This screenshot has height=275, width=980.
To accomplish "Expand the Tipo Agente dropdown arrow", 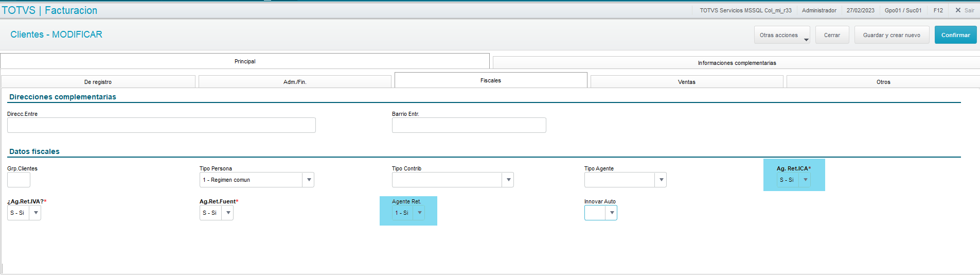I will (x=661, y=180).
